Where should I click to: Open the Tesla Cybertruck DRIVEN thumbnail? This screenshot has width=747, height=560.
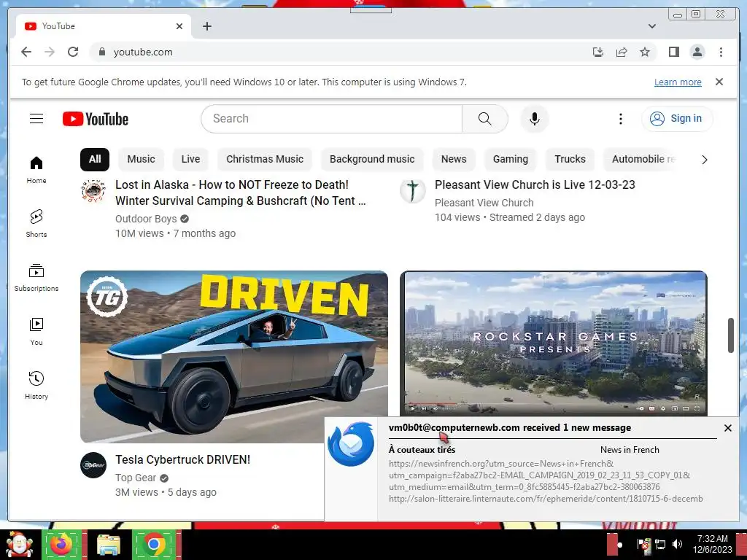234,357
